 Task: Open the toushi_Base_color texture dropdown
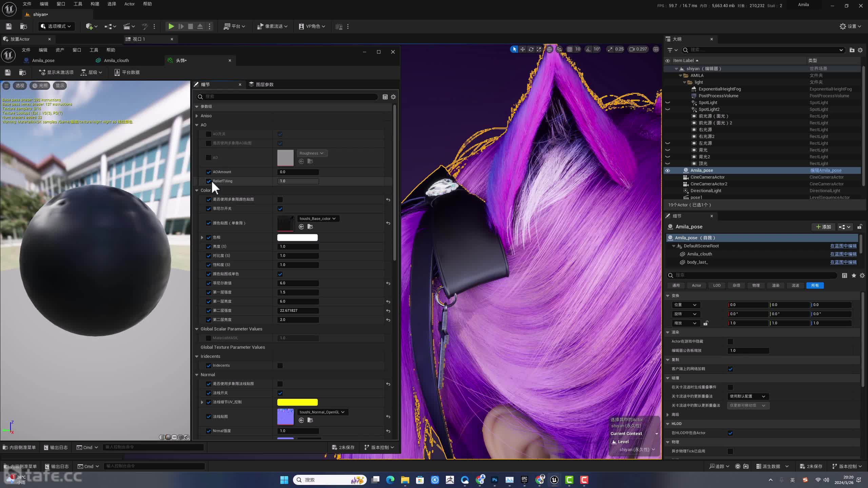pos(318,219)
